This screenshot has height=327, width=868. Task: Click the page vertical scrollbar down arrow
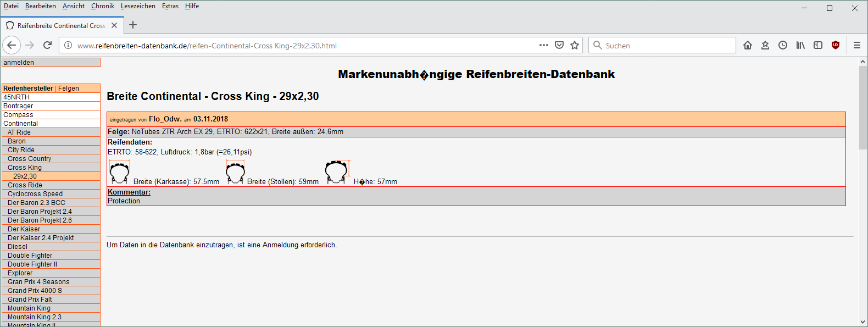tap(863, 322)
